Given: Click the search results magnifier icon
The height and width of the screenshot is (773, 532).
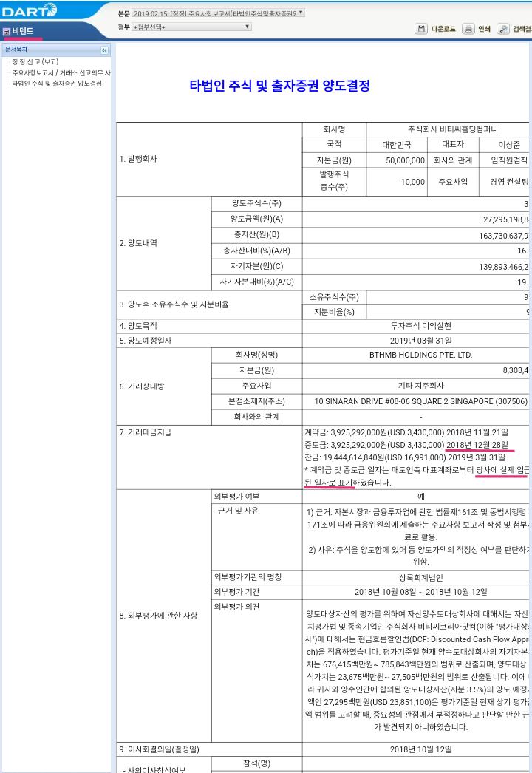Looking at the screenshot, I should tap(503, 29).
